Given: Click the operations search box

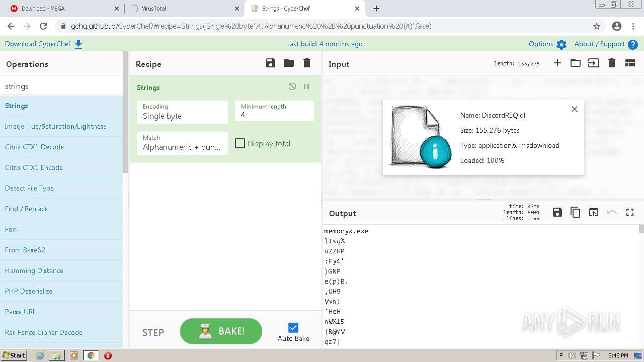Looking at the screenshot, I should [x=61, y=86].
